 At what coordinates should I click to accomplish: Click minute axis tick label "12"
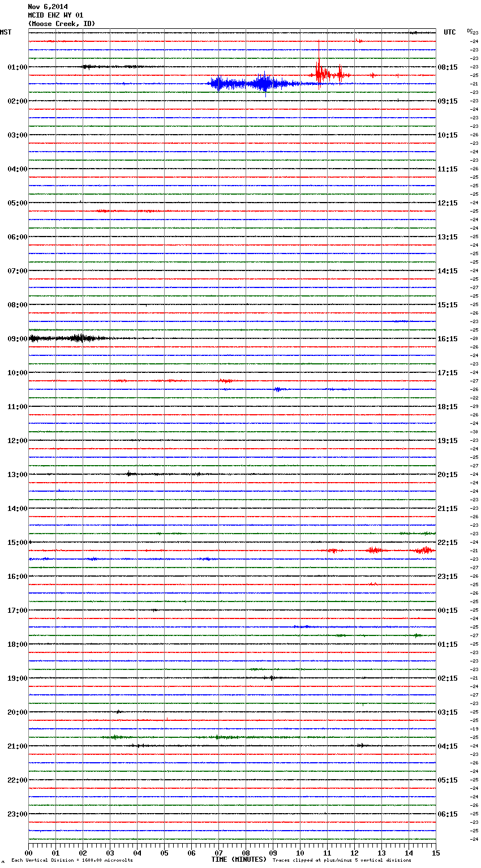354,853
